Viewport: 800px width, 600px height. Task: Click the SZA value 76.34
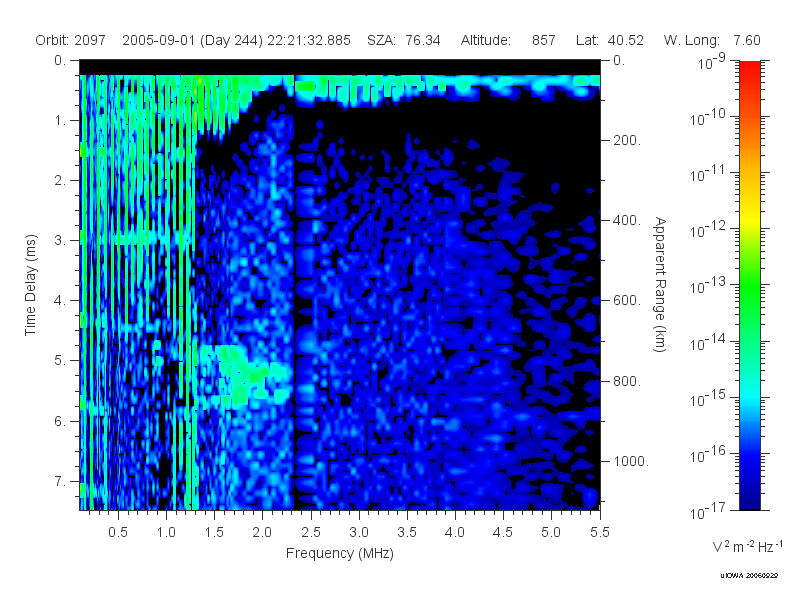[423, 40]
